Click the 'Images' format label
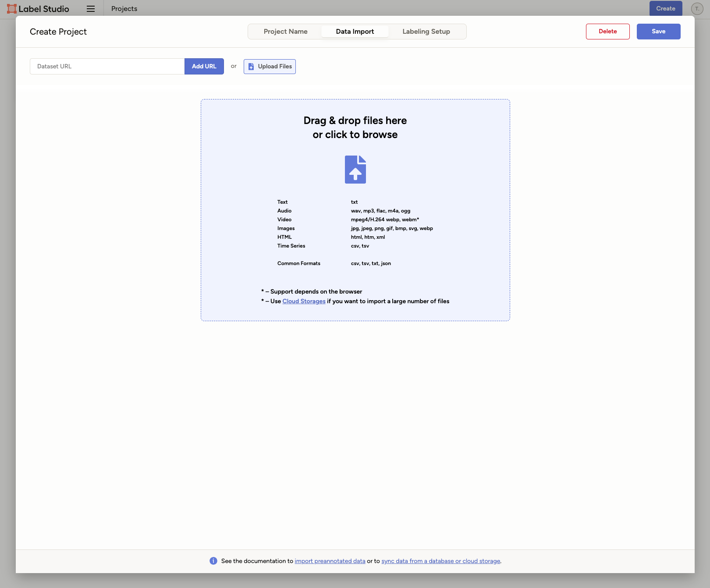 pos(286,228)
